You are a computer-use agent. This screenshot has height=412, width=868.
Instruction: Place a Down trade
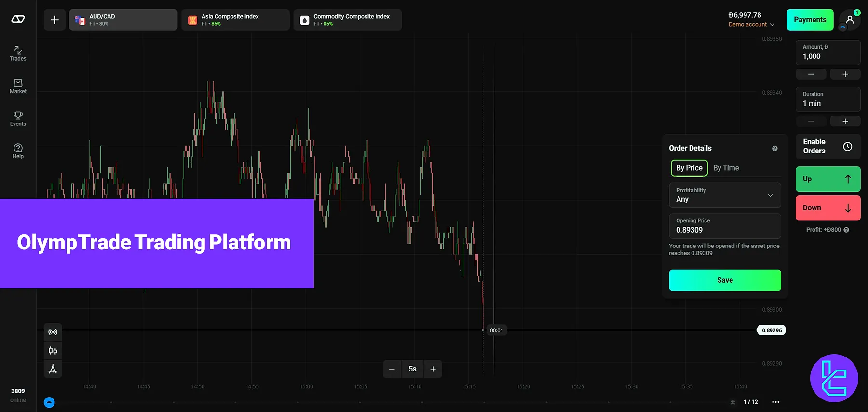(828, 208)
